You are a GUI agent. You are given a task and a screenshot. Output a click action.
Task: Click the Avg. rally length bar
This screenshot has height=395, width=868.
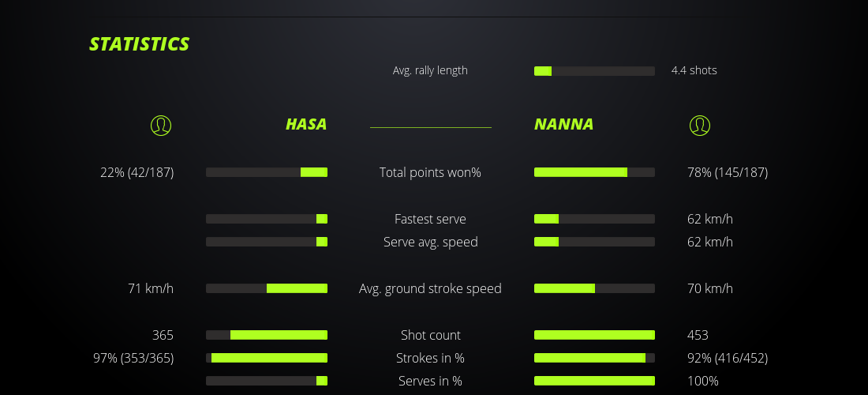(x=594, y=71)
